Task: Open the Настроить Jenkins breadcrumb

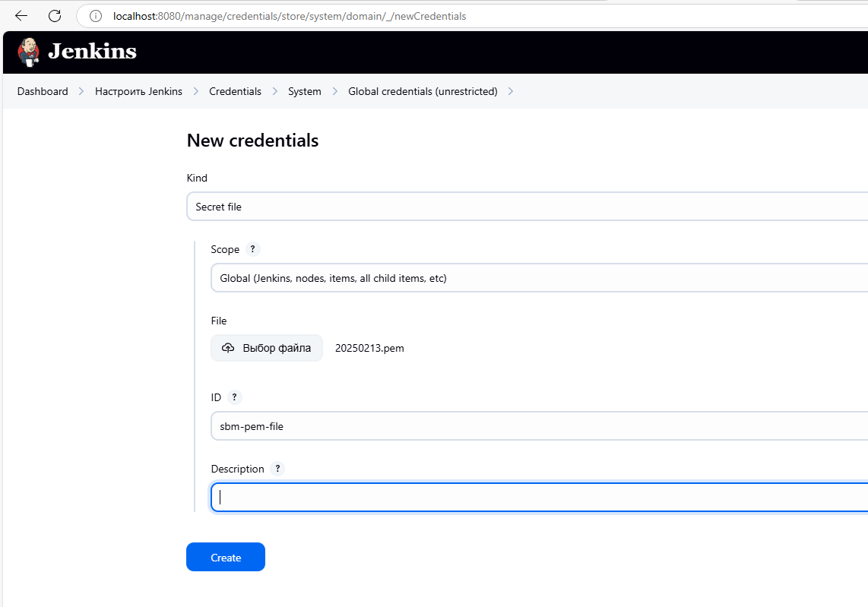Action: point(138,92)
